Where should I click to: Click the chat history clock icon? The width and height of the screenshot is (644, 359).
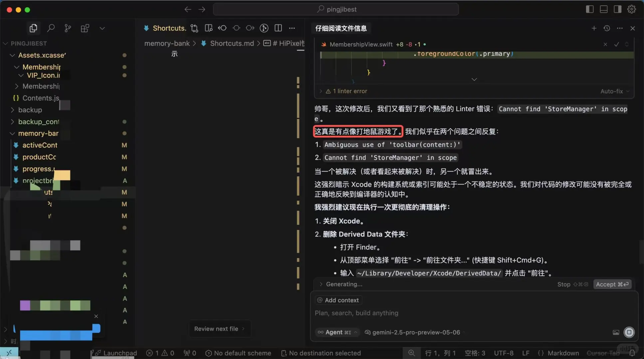[607, 28]
